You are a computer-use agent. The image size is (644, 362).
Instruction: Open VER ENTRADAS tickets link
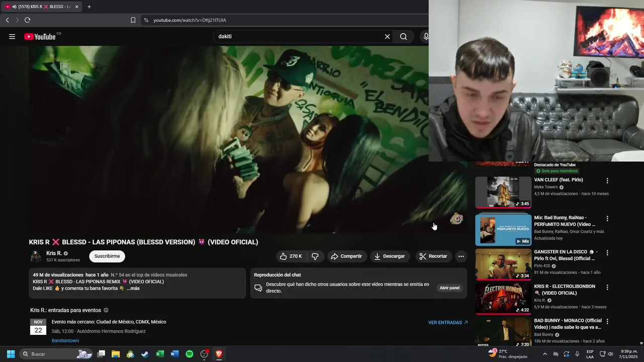(x=448, y=322)
